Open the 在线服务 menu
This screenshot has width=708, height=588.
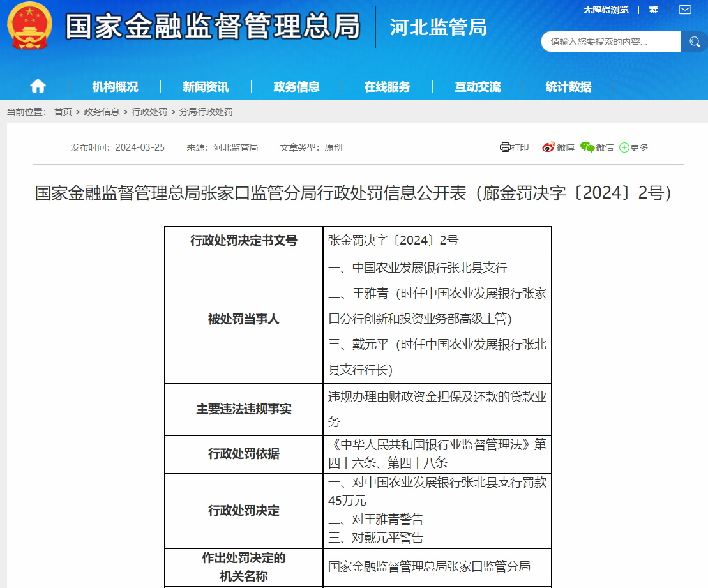click(x=389, y=86)
